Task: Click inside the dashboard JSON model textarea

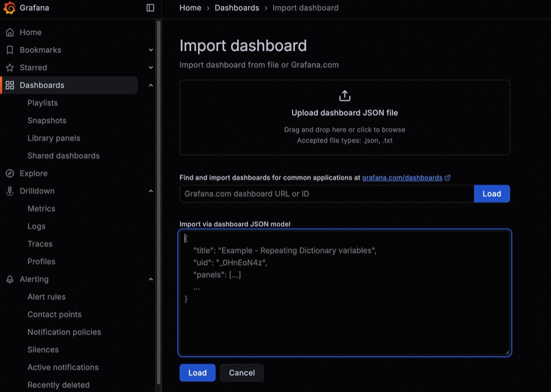Action: [345, 293]
